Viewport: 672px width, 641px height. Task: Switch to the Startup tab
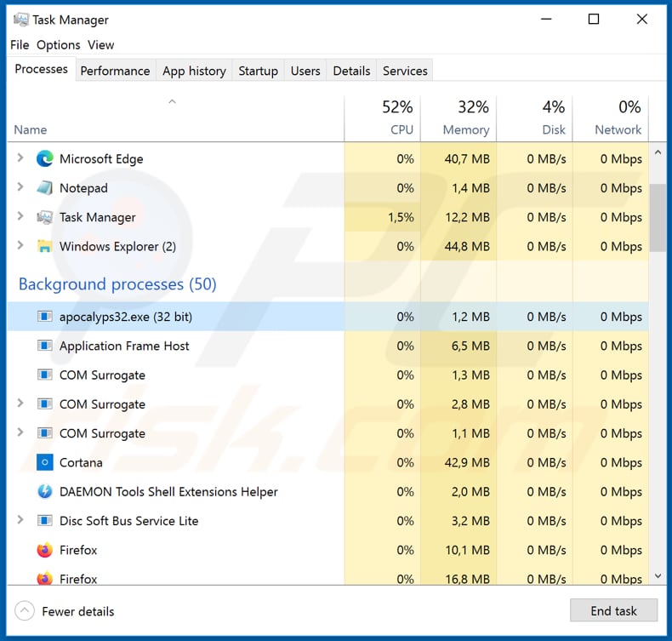(258, 71)
